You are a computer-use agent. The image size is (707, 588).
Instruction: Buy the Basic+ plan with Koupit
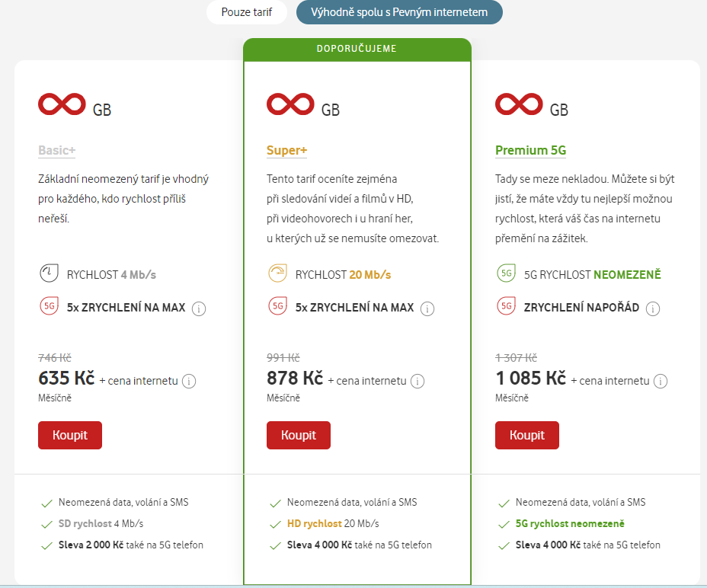[70, 435]
